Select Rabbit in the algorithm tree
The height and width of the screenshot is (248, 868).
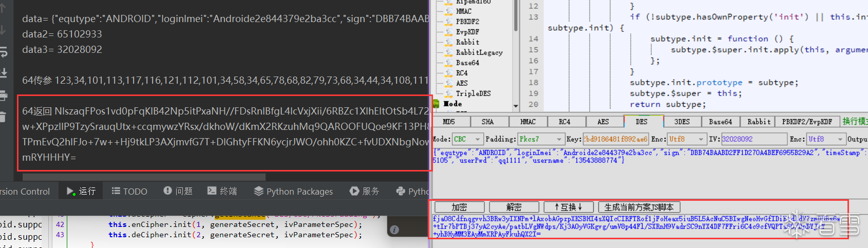coord(467,42)
